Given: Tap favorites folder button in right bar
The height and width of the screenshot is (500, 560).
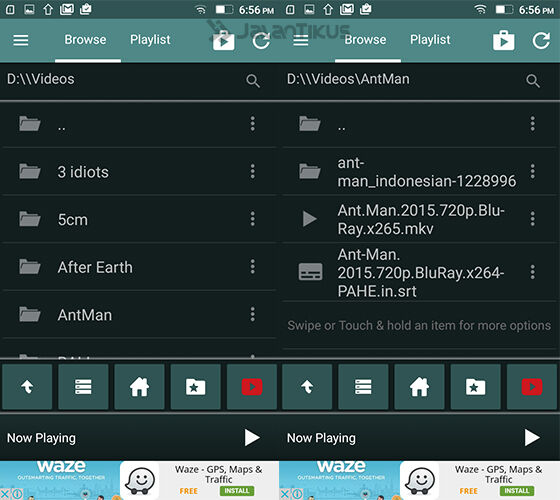Looking at the screenshot, I should point(475,387).
